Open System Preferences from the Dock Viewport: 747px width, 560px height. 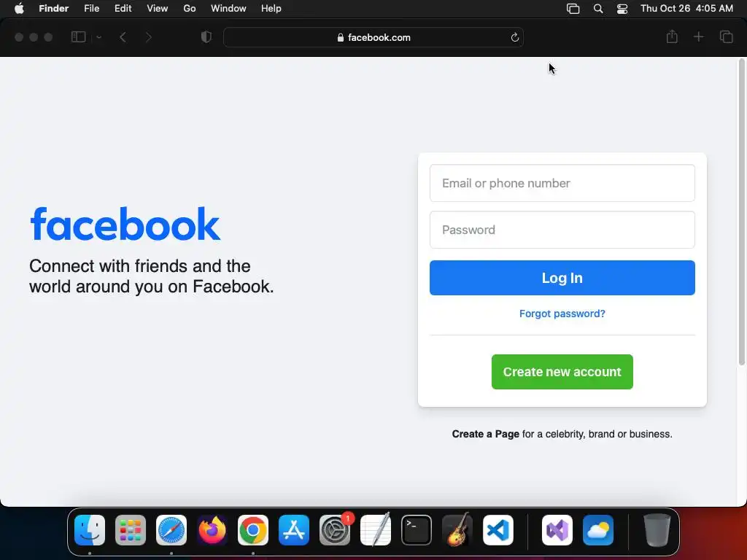pyautogui.click(x=335, y=530)
